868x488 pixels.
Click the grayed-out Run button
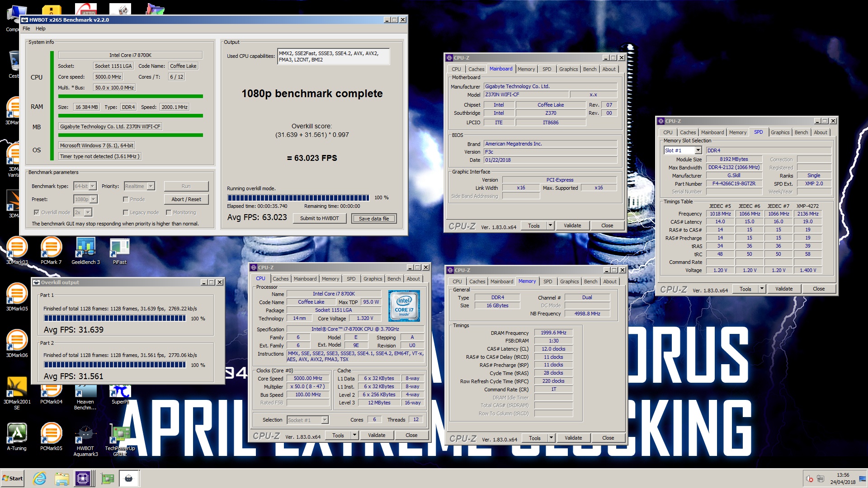click(x=186, y=186)
